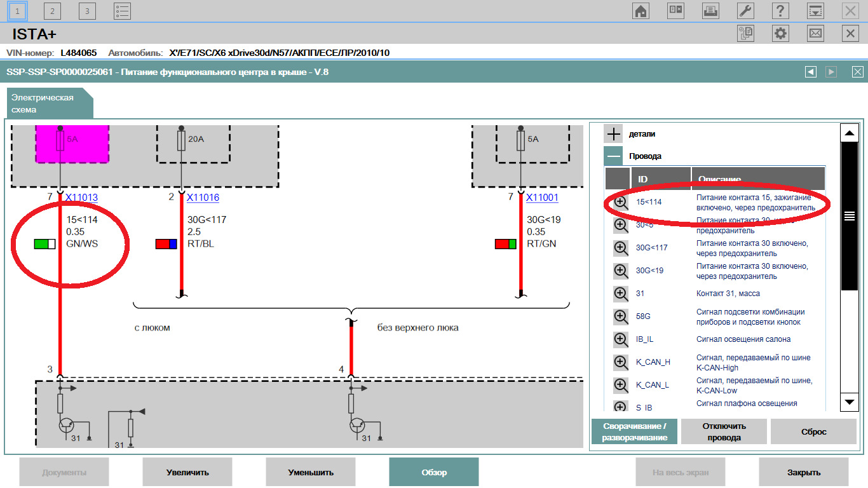The image size is (868, 488).
Task: Click the wire list scrollbar down arrow
Action: click(x=850, y=402)
